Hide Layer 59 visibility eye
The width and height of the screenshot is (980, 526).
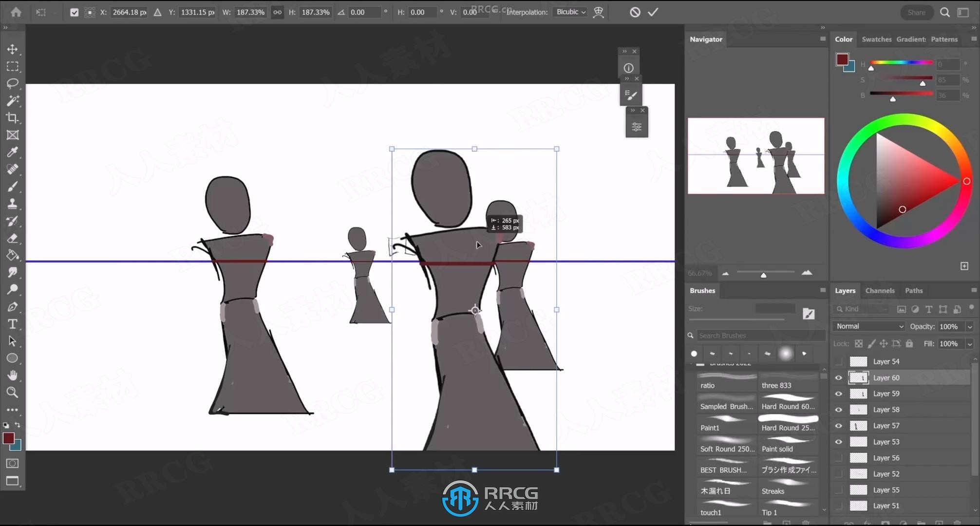[838, 394]
